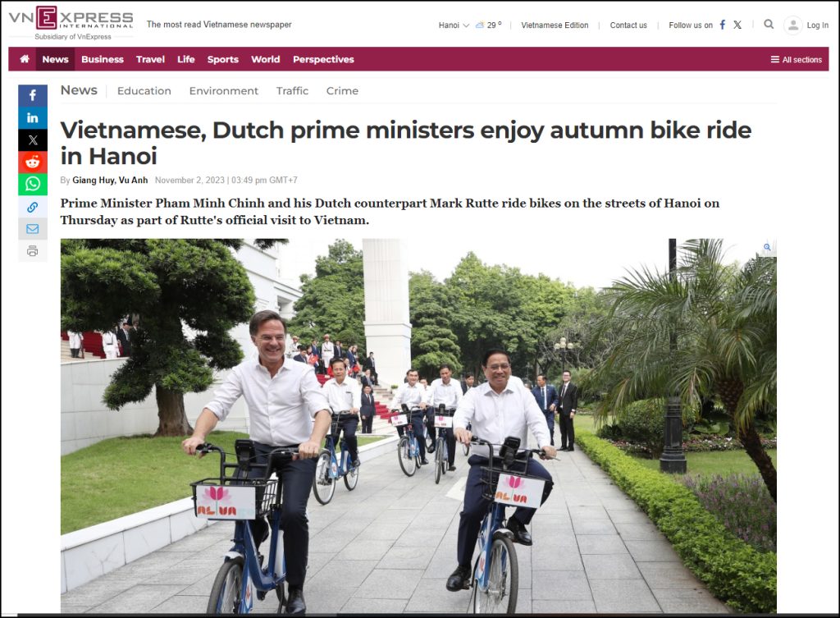This screenshot has height=618, width=840.
Task: Share article on LinkedIn sidebar icon
Action: tap(33, 118)
